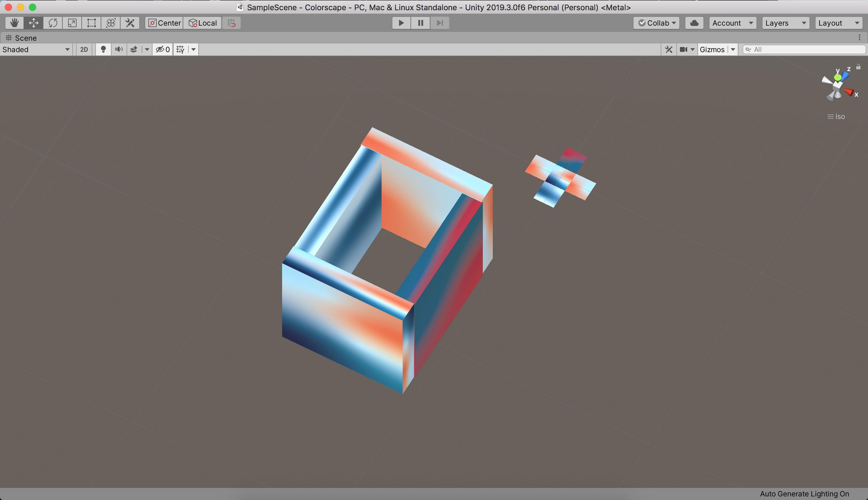The width and height of the screenshot is (868, 500).
Task: Select the Rotate tool
Action: [x=53, y=23]
